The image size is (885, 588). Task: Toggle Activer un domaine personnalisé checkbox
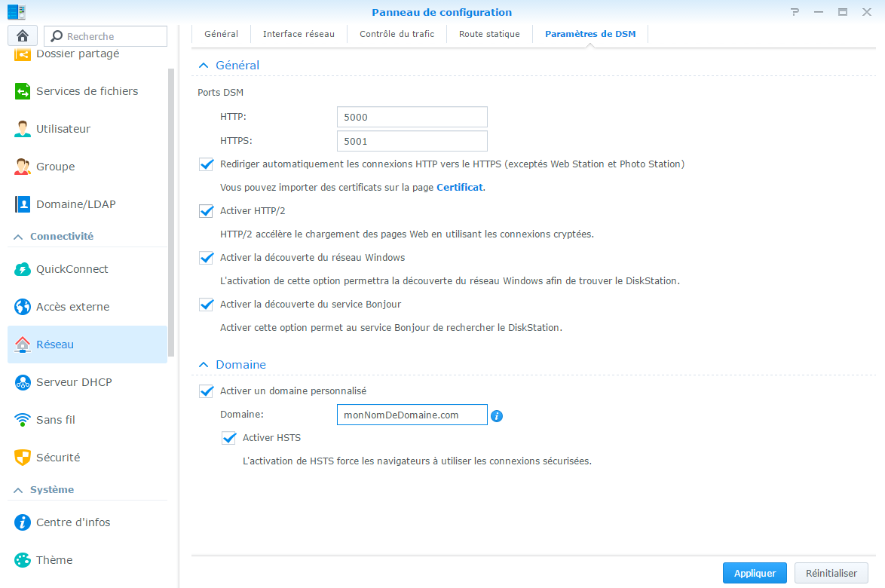point(206,391)
